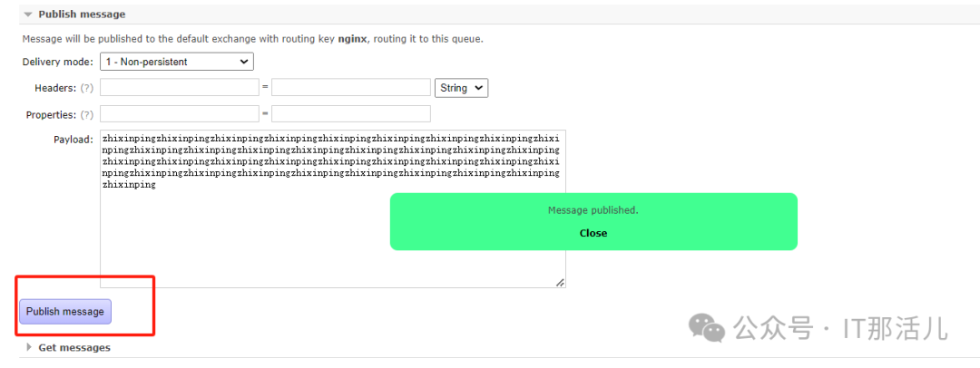
Task: Click the green Message published popup
Action: (593, 210)
